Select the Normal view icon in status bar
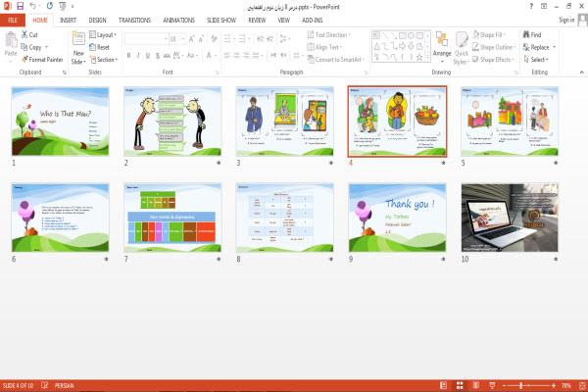 click(443, 385)
